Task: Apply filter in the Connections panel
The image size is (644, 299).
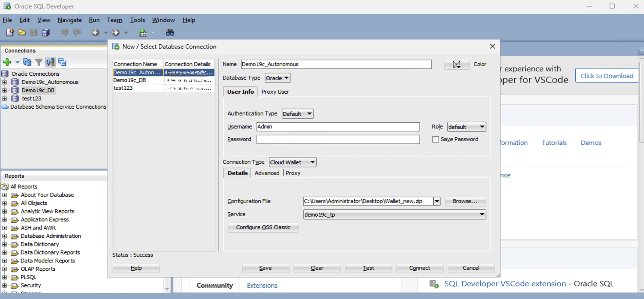Action: point(38,62)
